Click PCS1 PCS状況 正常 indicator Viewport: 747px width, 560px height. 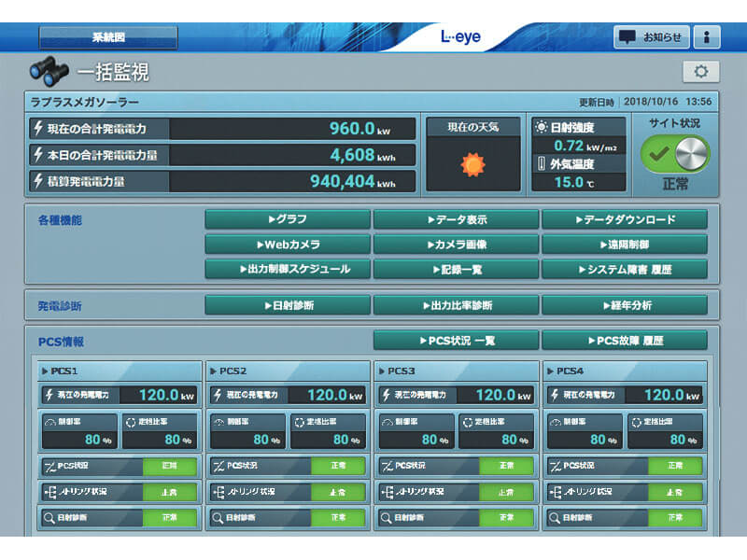169,466
